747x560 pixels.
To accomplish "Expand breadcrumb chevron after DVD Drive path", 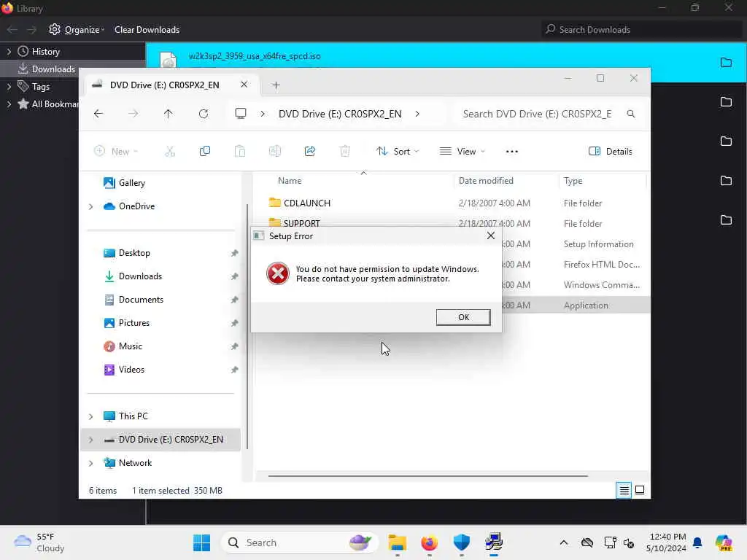I will (x=417, y=114).
